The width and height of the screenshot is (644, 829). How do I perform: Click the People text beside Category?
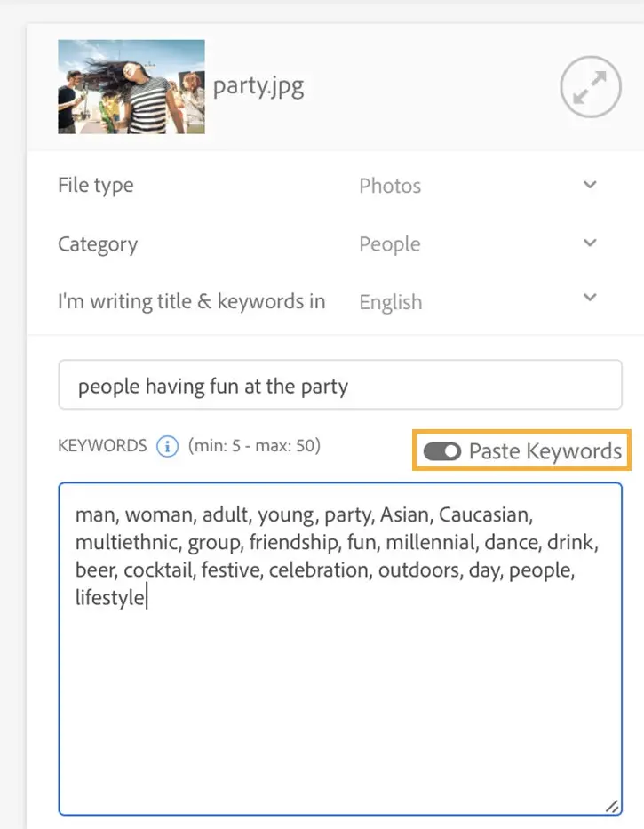(389, 243)
